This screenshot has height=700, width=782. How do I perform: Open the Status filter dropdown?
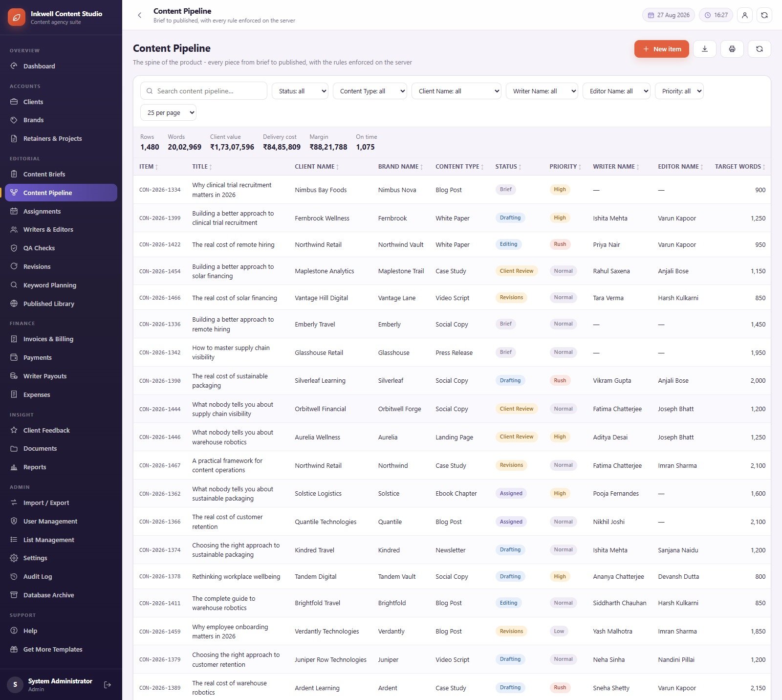pos(300,91)
